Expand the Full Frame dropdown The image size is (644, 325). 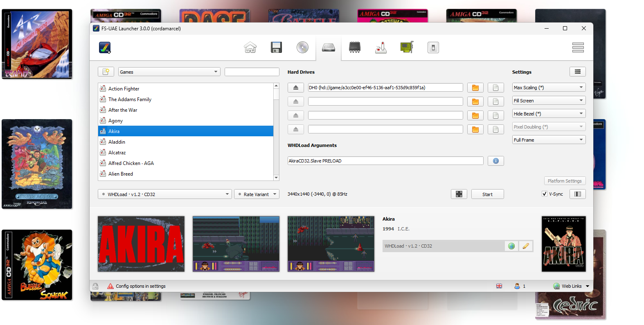549,140
